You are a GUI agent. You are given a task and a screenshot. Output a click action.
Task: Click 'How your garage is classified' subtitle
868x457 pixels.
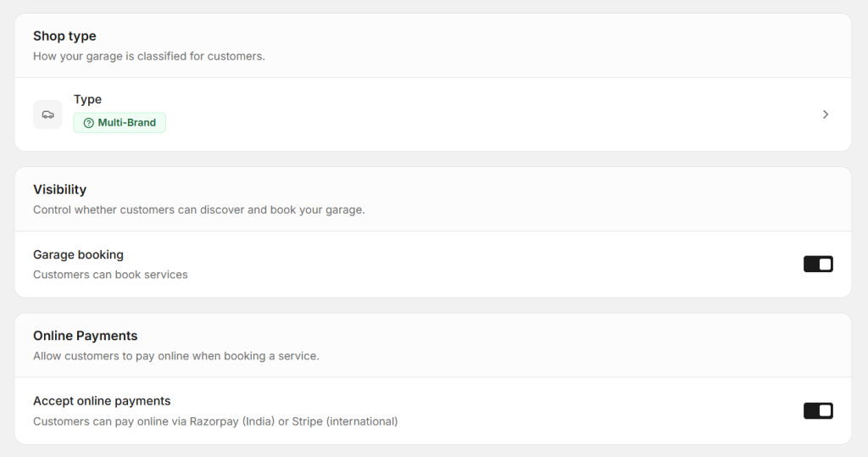148,57
